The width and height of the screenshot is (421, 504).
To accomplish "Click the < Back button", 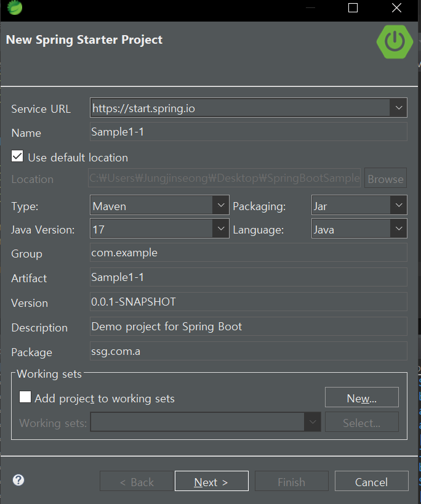I will pyautogui.click(x=137, y=481).
